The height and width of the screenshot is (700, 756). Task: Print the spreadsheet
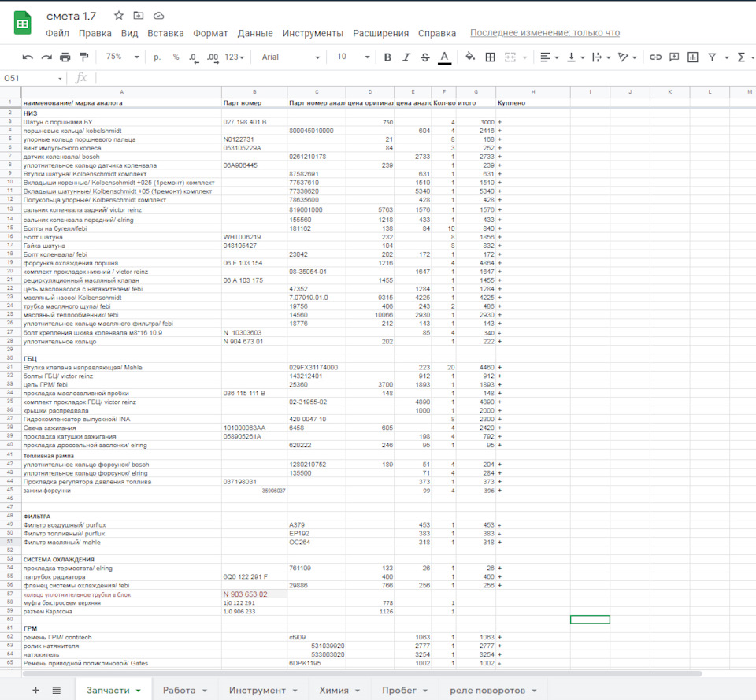tap(65, 57)
